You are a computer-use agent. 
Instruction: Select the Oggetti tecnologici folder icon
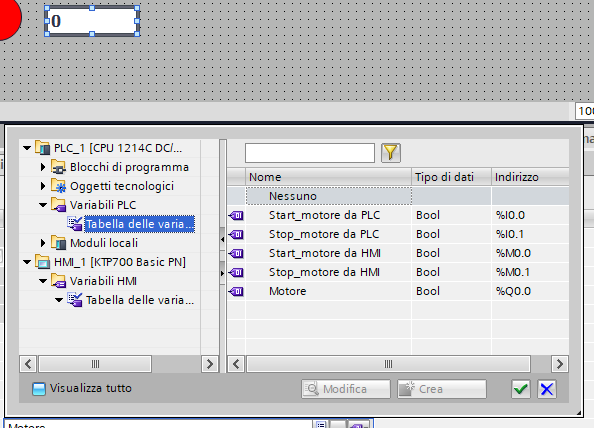click(x=58, y=186)
